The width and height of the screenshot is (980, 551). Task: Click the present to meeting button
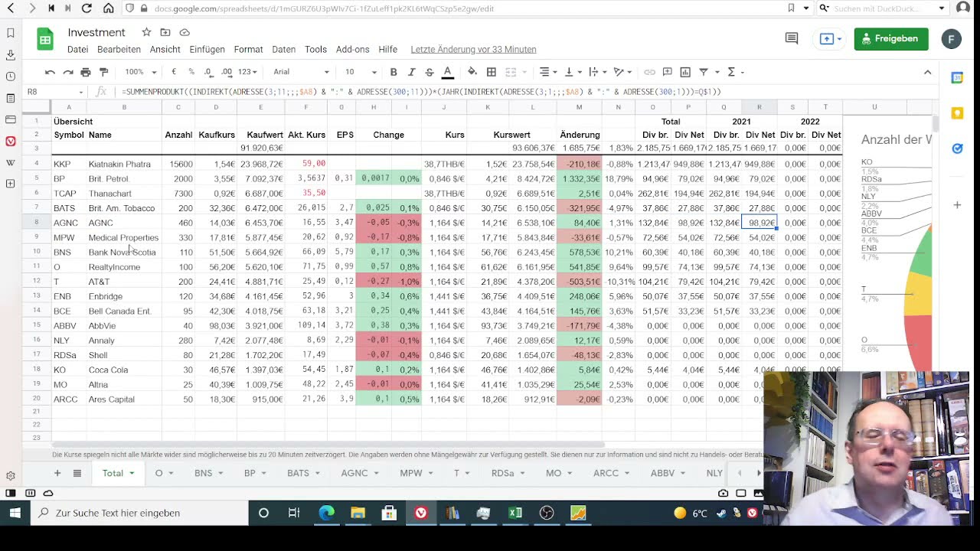[831, 38]
